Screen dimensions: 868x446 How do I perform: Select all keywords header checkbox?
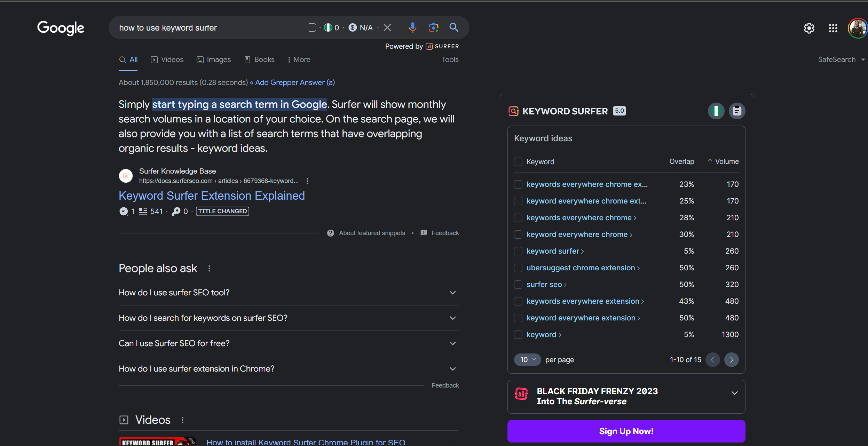click(518, 162)
